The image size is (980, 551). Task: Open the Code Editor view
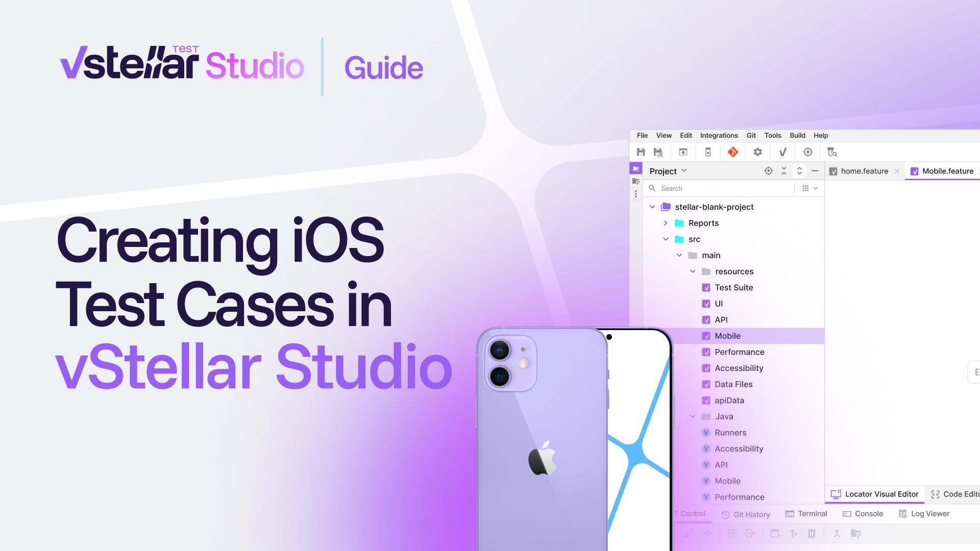pyautogui.click(x=960, y=494)
